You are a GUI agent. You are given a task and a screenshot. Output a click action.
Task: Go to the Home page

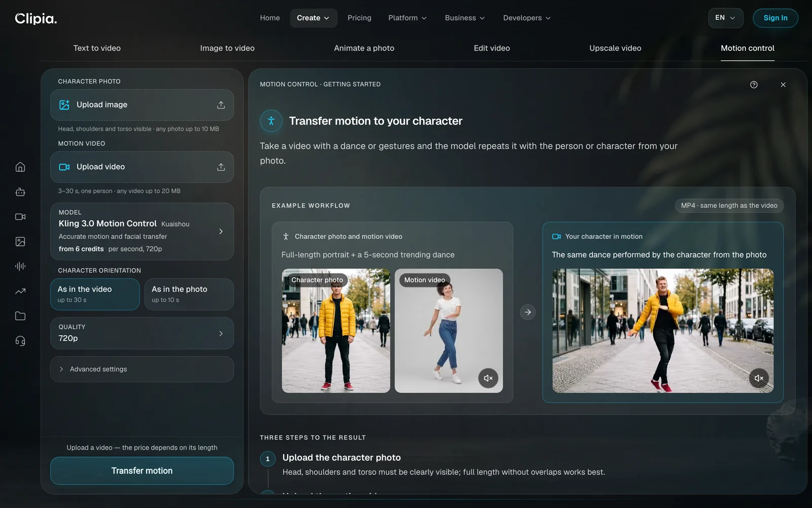click(x=270, y=18)
